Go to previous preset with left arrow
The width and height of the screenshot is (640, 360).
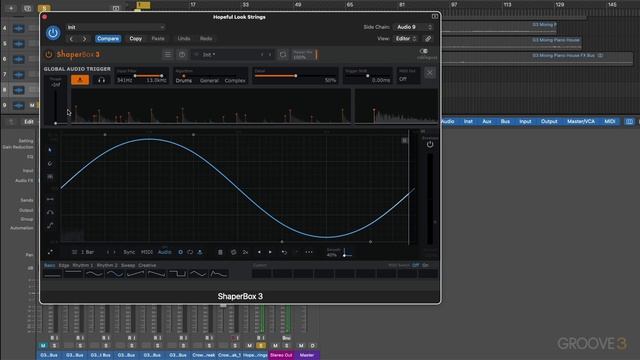pyautogui.click(x=72, y=39)
